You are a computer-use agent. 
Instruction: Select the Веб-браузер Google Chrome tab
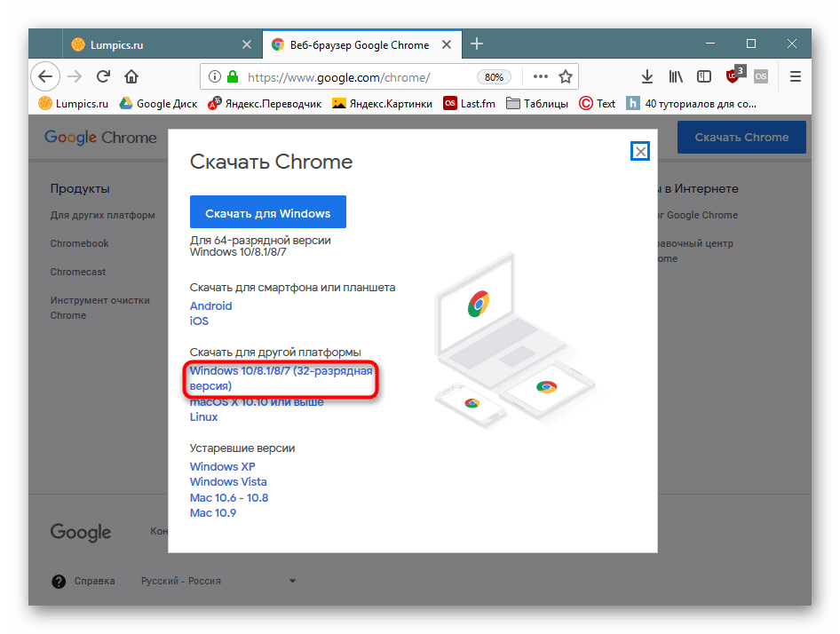[x=362, y=44]
